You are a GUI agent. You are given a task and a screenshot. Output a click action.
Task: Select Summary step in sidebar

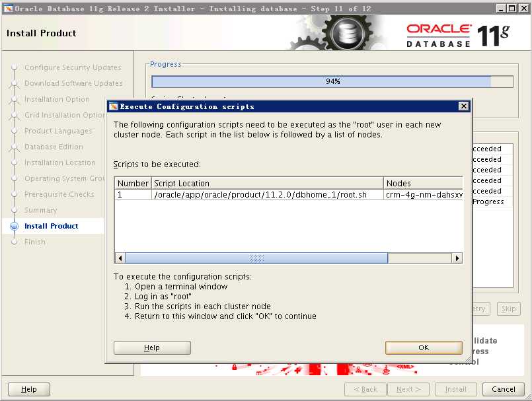pos(40,210)
